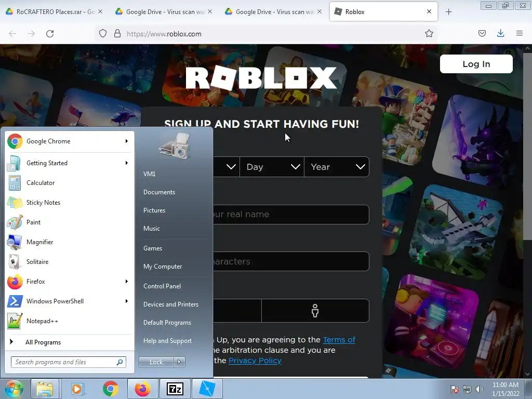
Task: Bookmark this page with star icon
Action: point(429,33)
